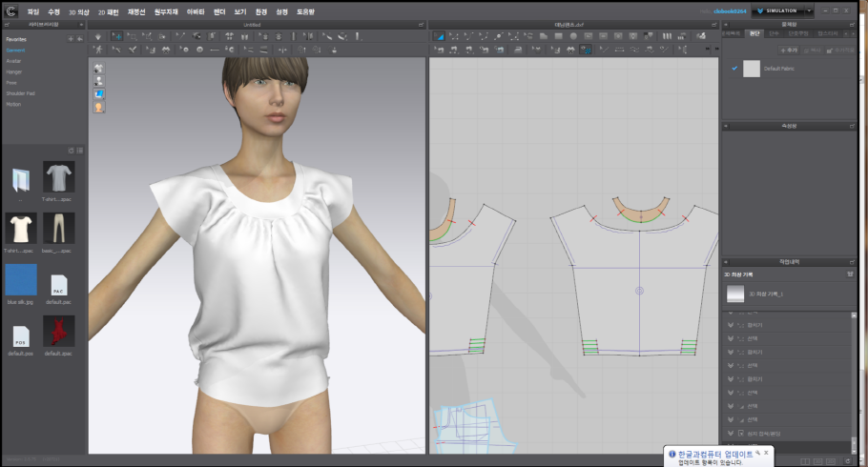Add a favorite with the plus icon
The image size is (868, 467).
(71, 39)
